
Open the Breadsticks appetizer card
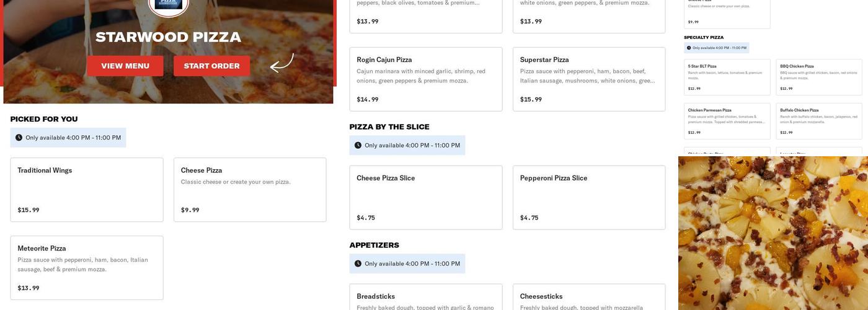[x=426, y=298]
